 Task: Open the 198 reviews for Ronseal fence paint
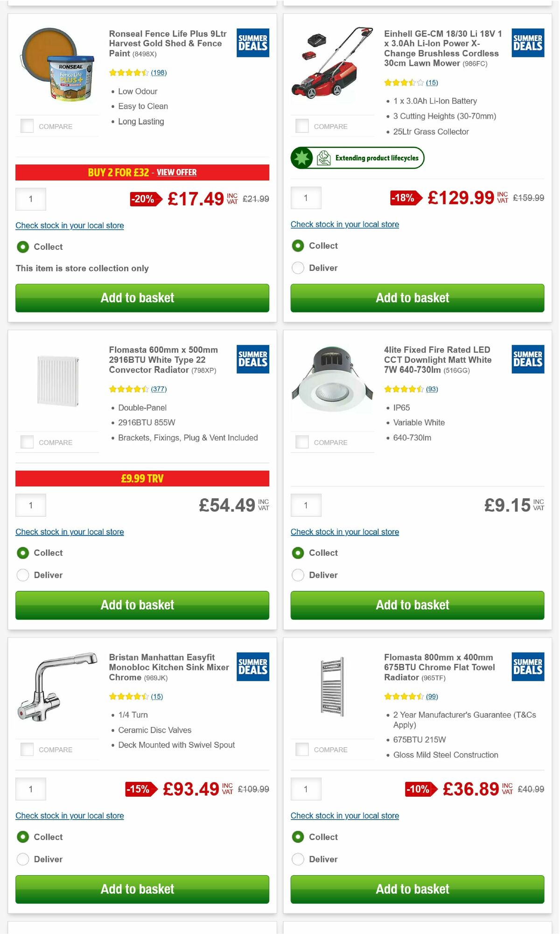coord(158,72)
